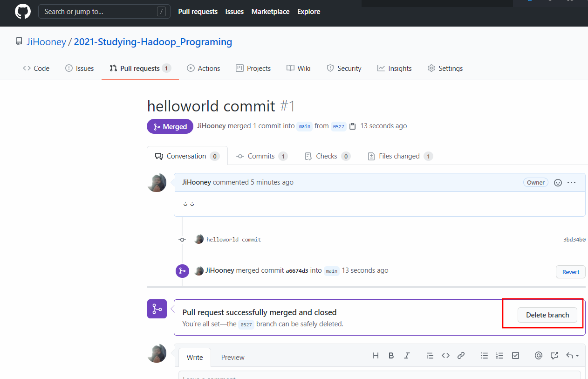The width and height of the screenshot is (588, 379).
Task: Open Marketplace in the top navigation
Action: coord(270,12)
